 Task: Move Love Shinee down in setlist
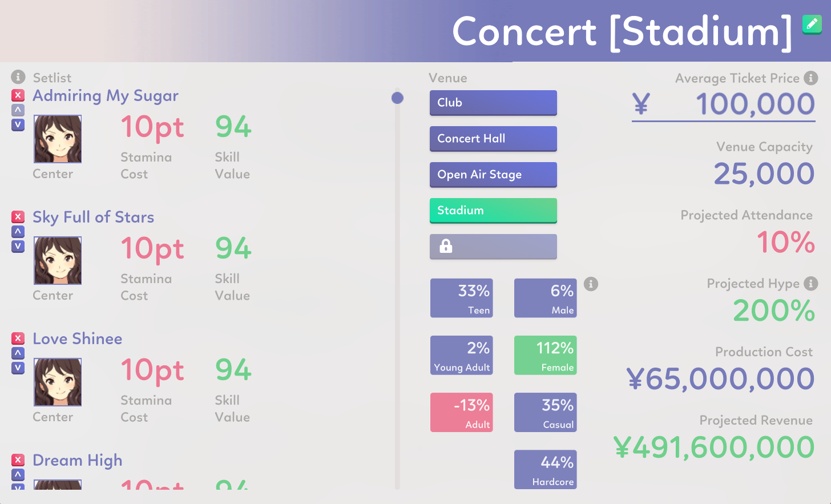[18, 368]
